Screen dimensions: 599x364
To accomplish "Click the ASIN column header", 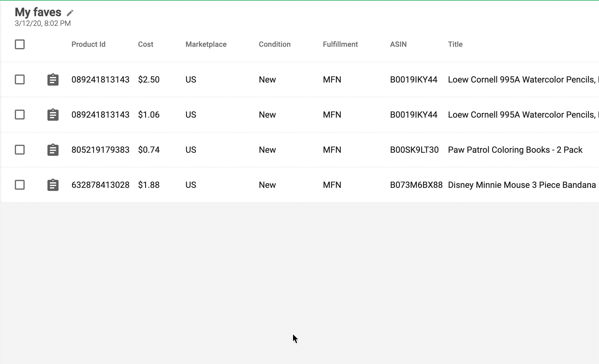I will click(398, 44).
